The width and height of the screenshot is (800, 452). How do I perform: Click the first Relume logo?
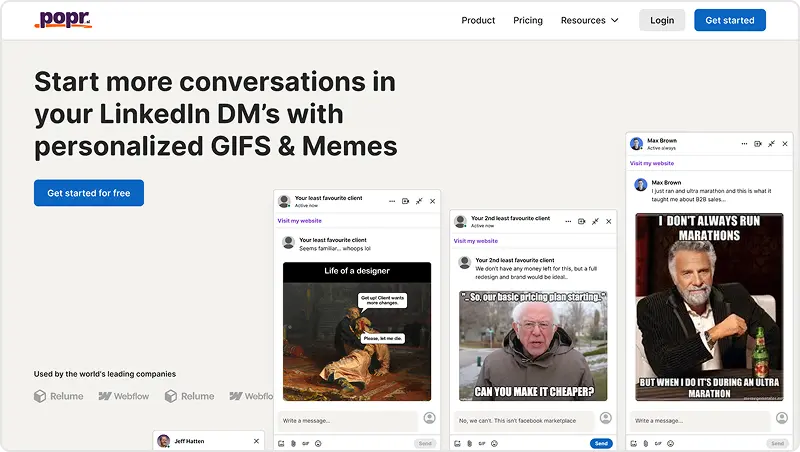click(59, 396)
